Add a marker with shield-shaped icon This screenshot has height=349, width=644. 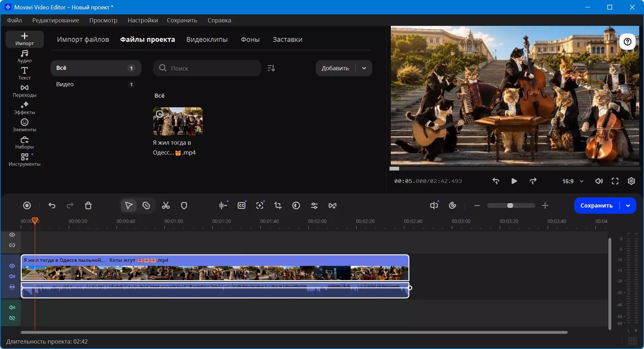184,206
